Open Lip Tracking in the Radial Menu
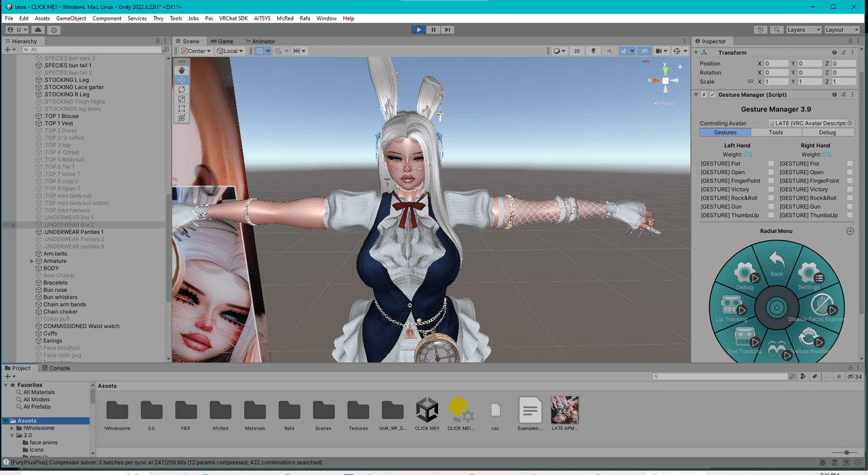 tap(732, 308)
